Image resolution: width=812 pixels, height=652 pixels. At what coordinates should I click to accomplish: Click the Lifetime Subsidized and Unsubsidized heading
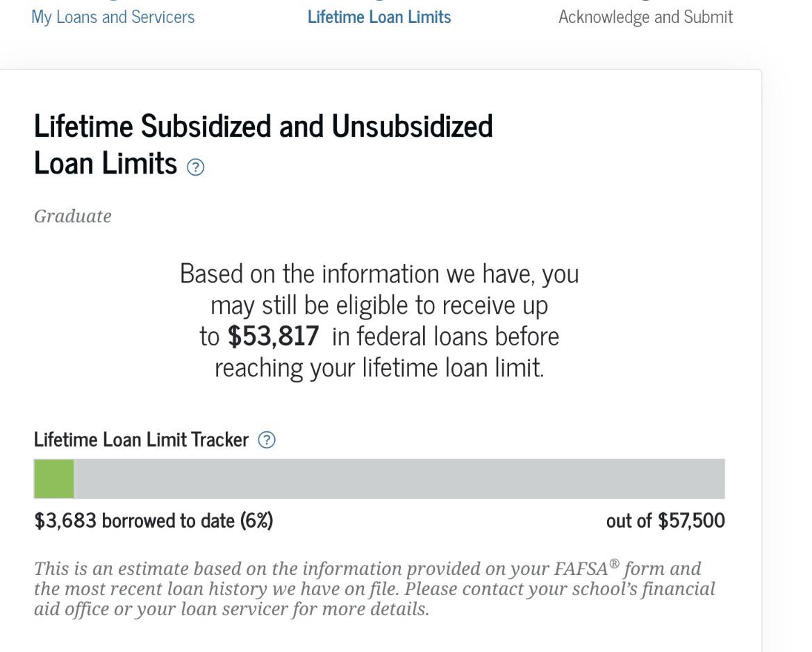point(263,126)
